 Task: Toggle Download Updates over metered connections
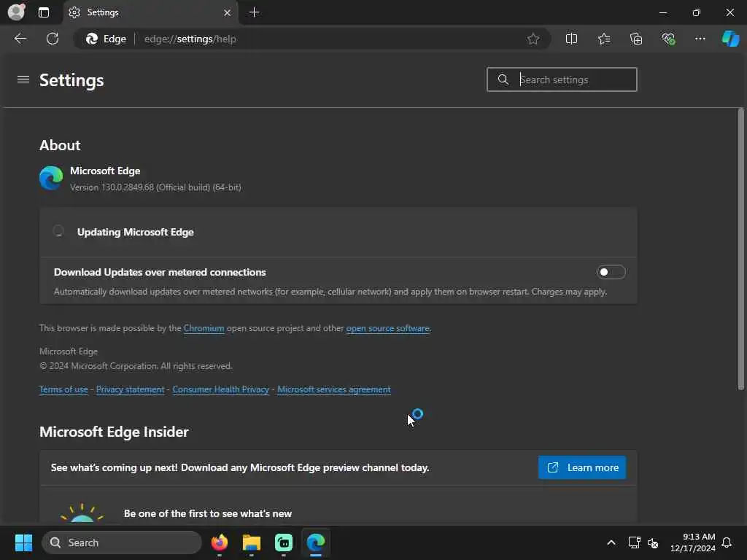pyautogui.click(x=611, y=272)
